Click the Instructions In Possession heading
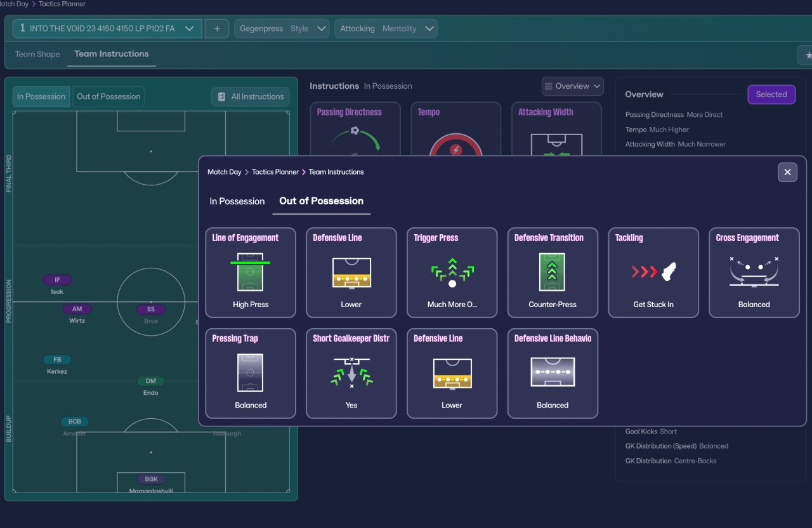 click(x=361, y=86)
